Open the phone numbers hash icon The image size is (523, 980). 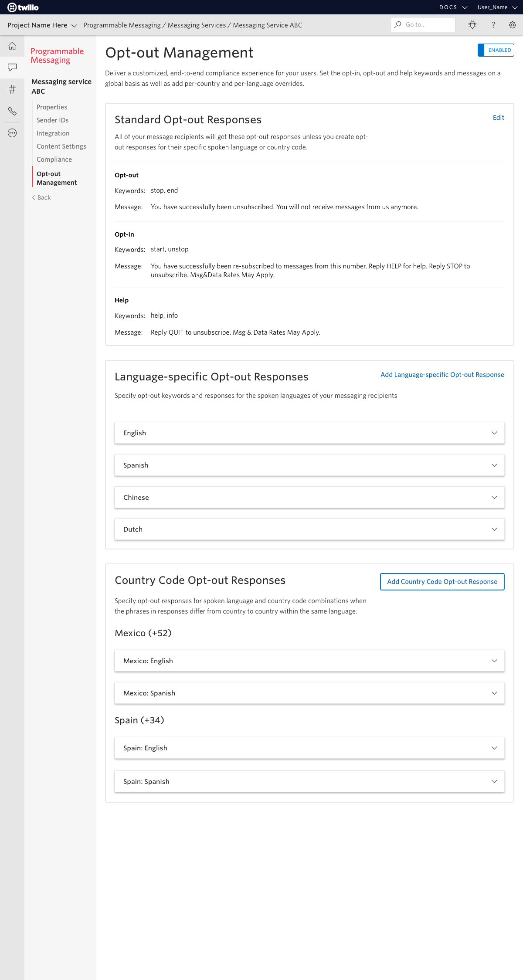(x=12, y=89)
